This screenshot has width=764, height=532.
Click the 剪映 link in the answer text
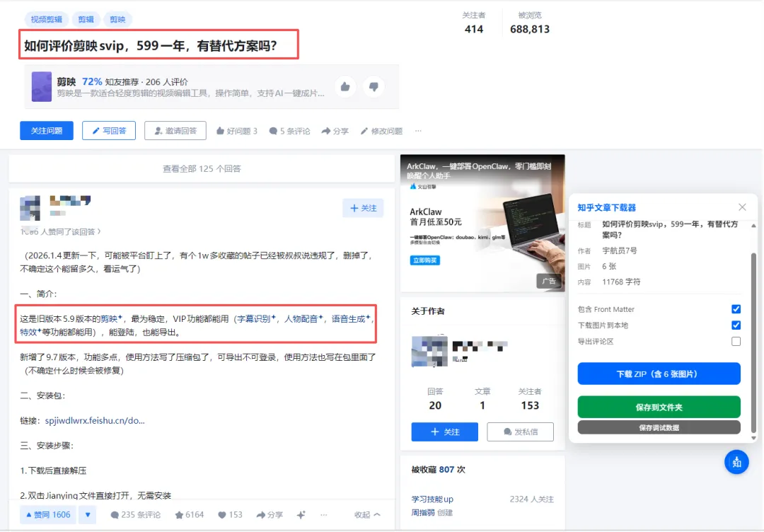click(x=111, y=318)
